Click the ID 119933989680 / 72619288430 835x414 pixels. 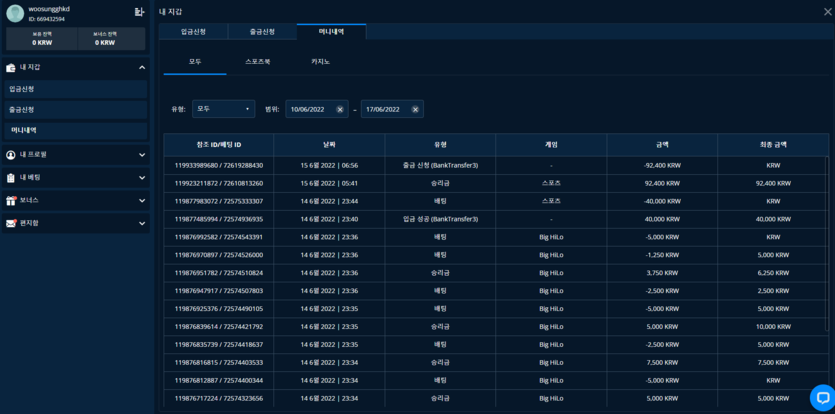[219, 166]
